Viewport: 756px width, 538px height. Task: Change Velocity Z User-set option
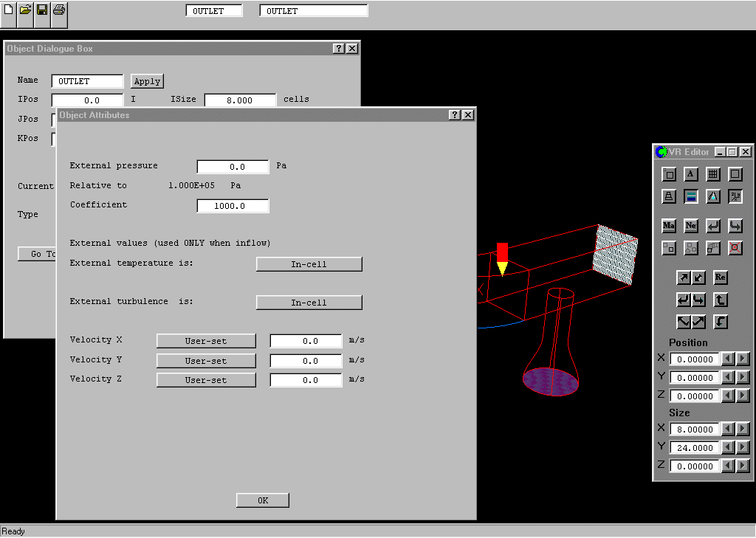[206, 380]
